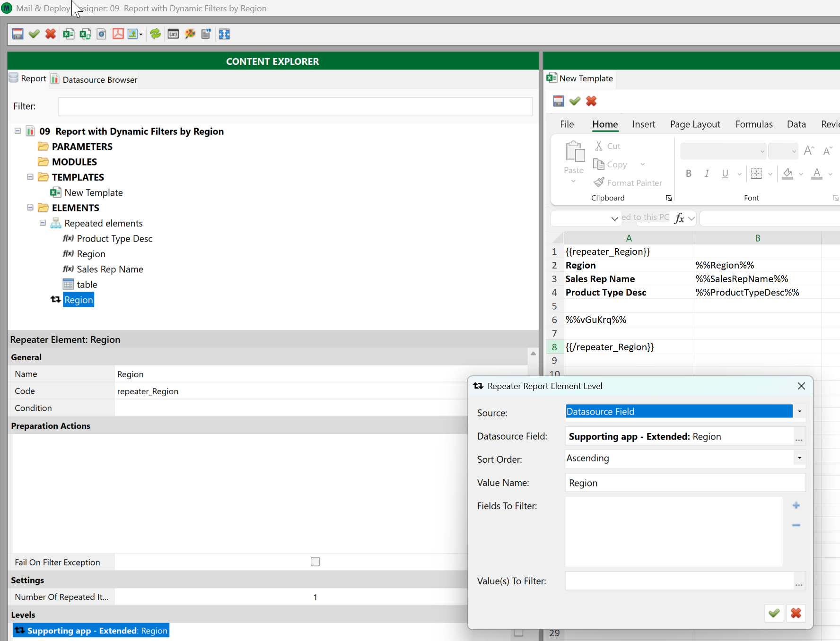840x641 pixels.
Task: Open the Sort Order dropdown
Action: pyautogui.click(x=799, y=458)
